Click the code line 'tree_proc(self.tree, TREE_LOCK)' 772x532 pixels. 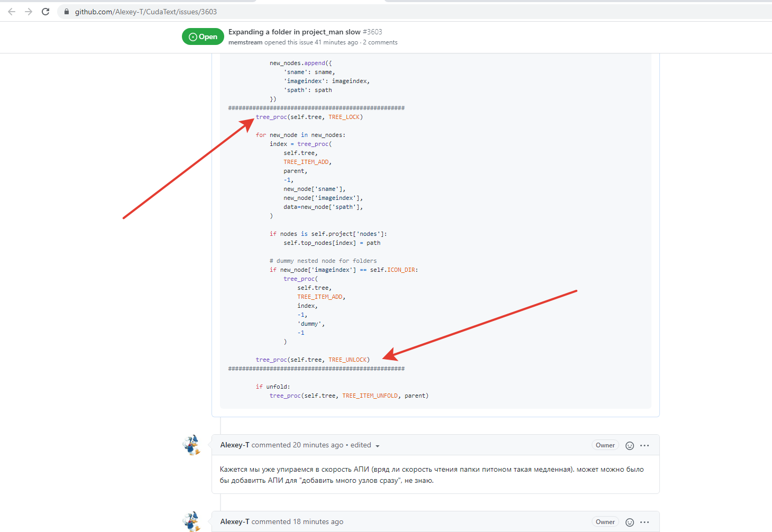[309, 117]
